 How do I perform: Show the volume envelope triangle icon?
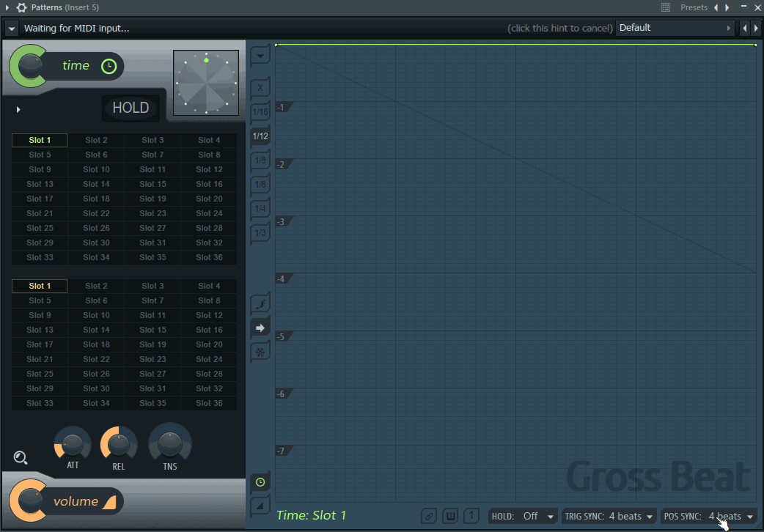point(260,506)
